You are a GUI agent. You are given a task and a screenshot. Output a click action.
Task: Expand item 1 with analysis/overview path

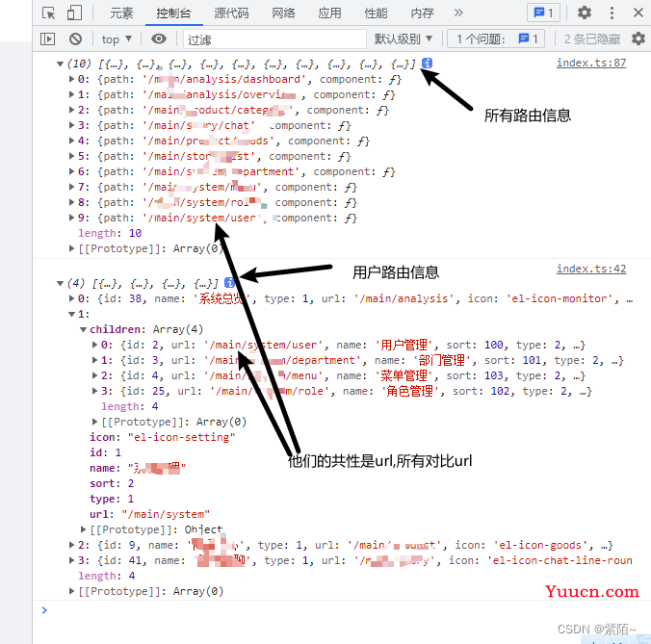click(72, 94)
